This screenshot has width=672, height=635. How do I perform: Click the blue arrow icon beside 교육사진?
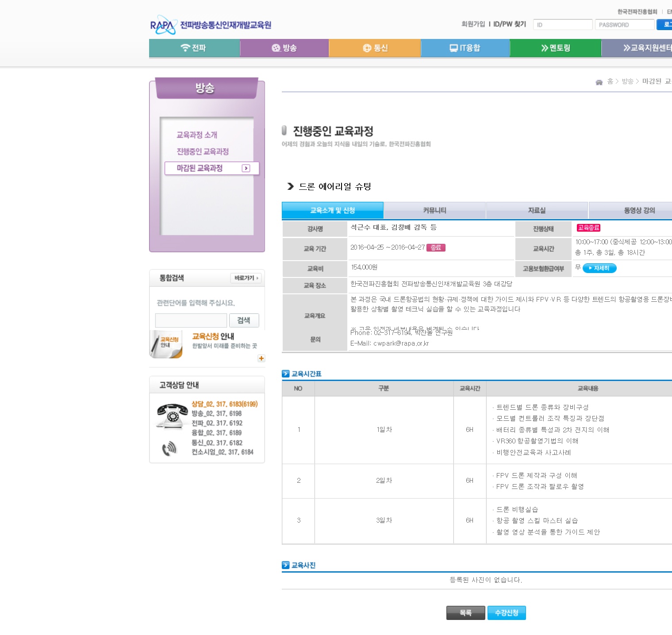click(x=286, y=565)
